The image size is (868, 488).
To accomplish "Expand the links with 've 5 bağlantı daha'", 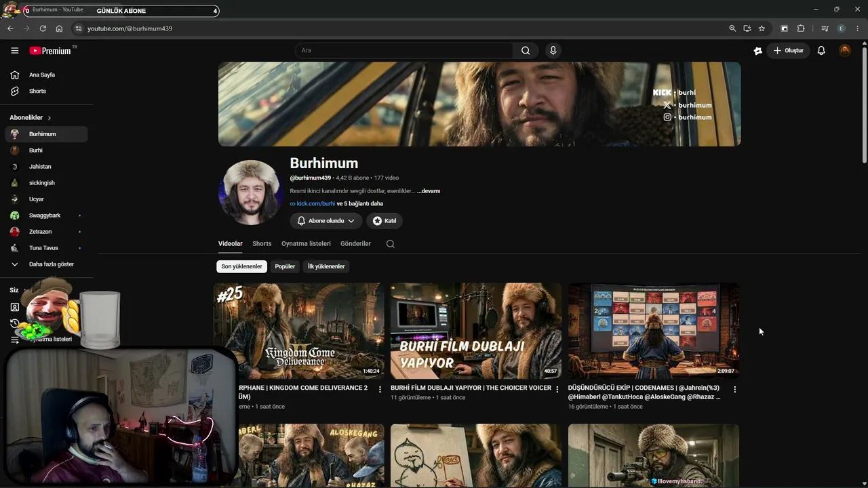I will (x=360, y=203).
